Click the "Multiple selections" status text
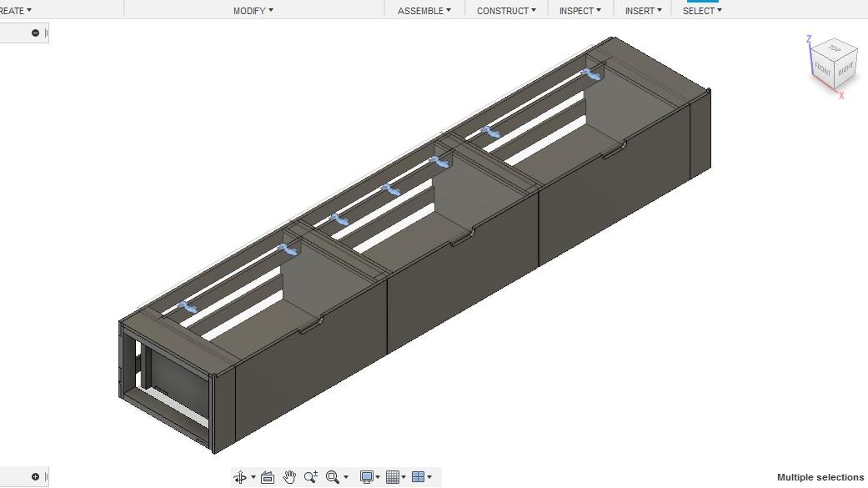Viewport: 868px width, 488px height. pyautogui.click(x=820, y=477)
